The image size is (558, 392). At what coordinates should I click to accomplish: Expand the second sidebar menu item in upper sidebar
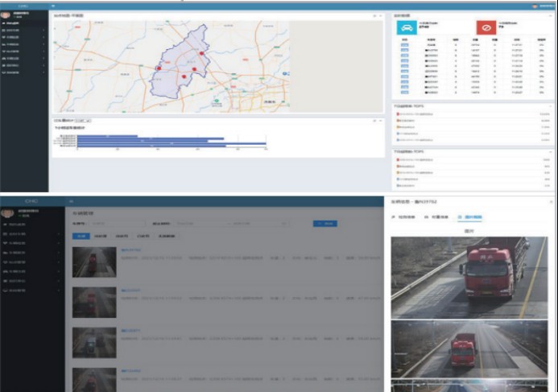23,37
